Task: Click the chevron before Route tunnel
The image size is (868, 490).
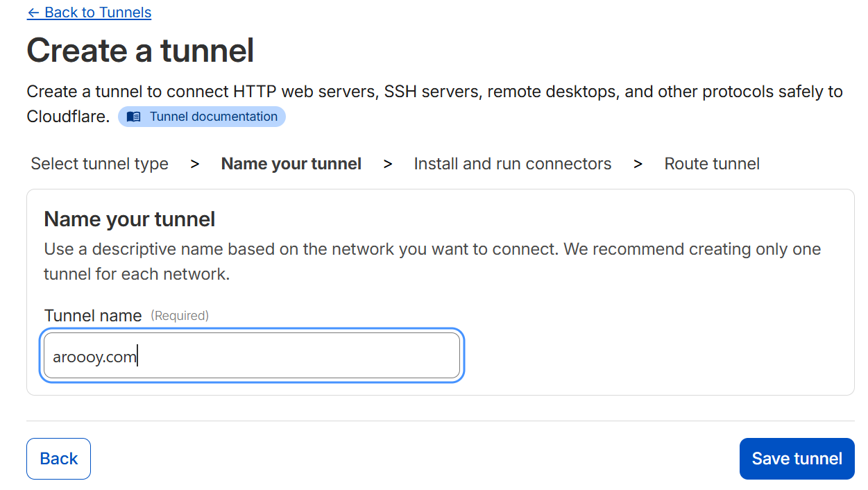Action: point(638,164)
